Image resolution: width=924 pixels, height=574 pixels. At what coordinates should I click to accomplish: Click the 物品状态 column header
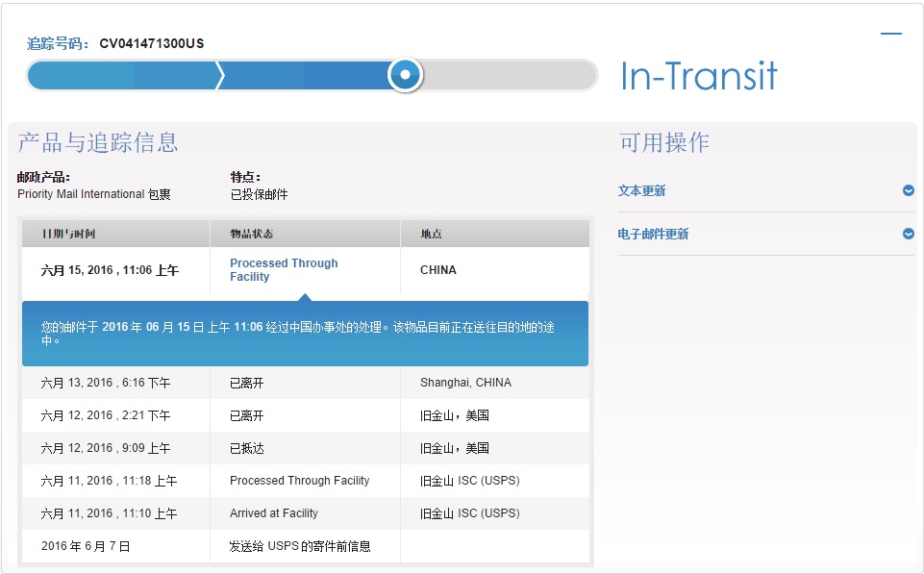pyautogui.click(x=252, y=234)
